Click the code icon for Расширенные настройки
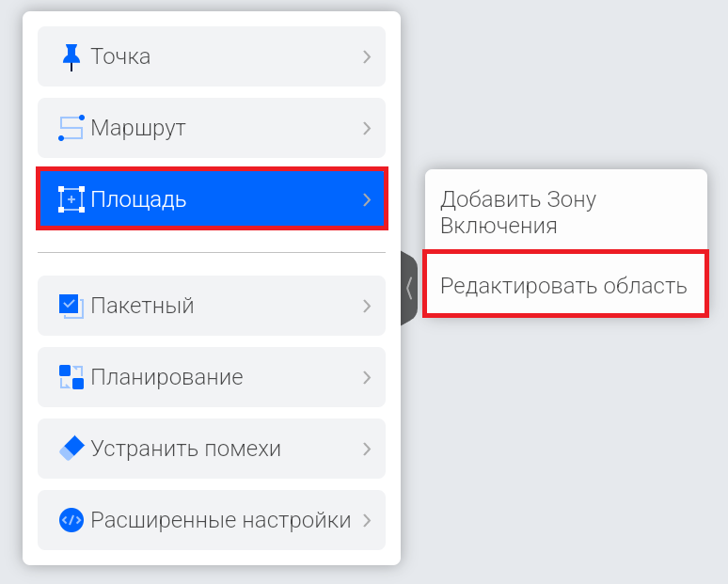Screen dimensions: 728x584 point(71,520)
